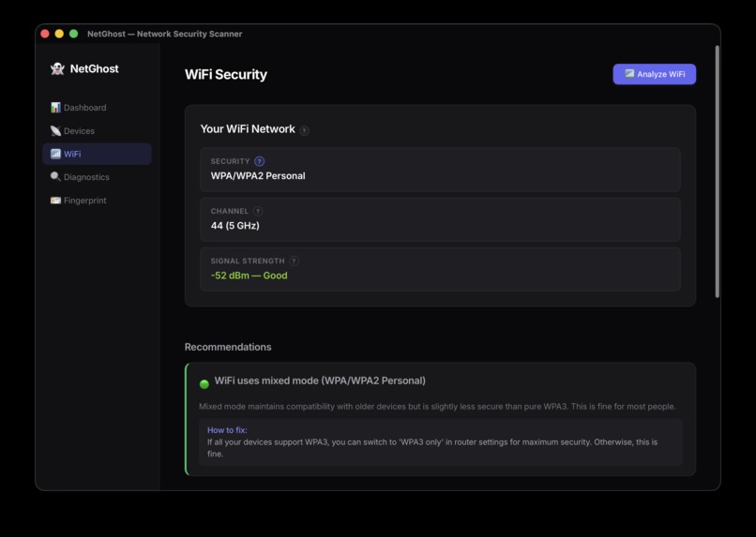This screenshot has width=756, height=537.
Task: Click the Dashboard bar chart icon
Action: pos(55,108)
